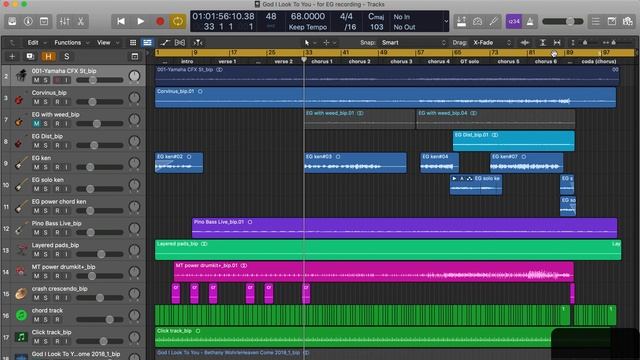Image resolution: width=640 pixels, height=360 pixels.
Task: Adjust the master volume slider
Action: pos(562,21)
